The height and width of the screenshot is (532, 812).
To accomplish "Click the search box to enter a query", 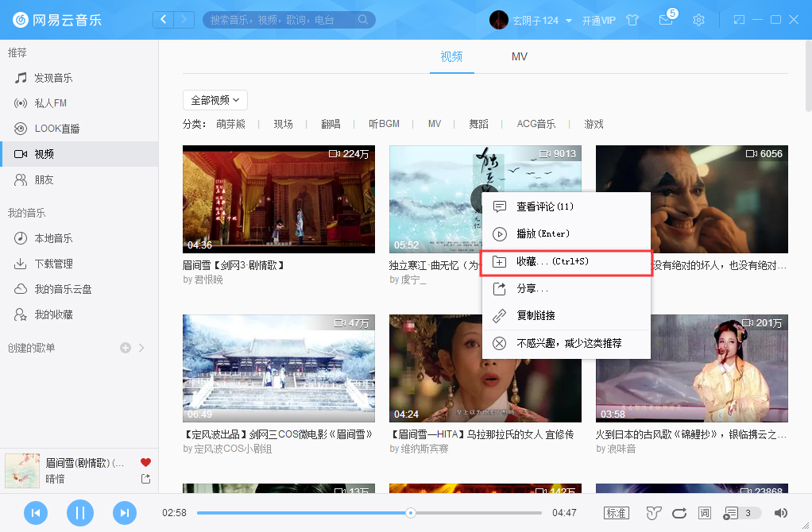I will pyautogui.click(x=286, y=19).
